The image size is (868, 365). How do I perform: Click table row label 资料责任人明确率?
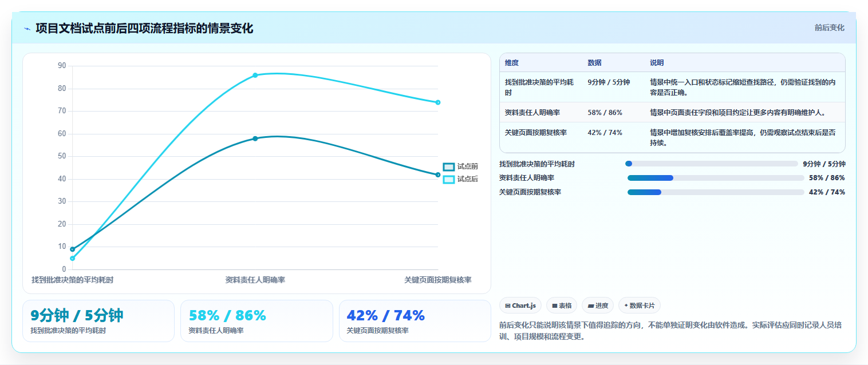532,113
